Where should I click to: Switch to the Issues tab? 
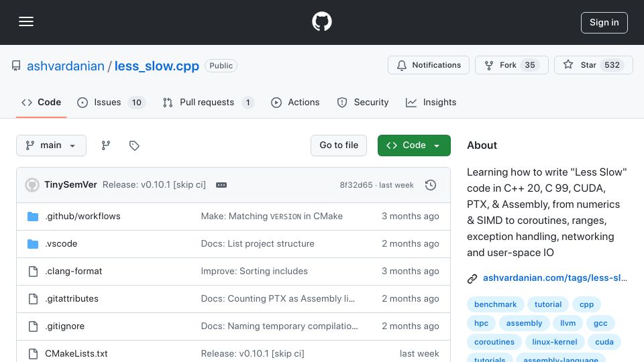(x=111, y=103)
